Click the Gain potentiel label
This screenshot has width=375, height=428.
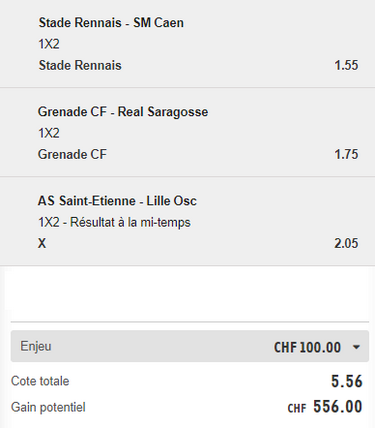click(48, 407)
